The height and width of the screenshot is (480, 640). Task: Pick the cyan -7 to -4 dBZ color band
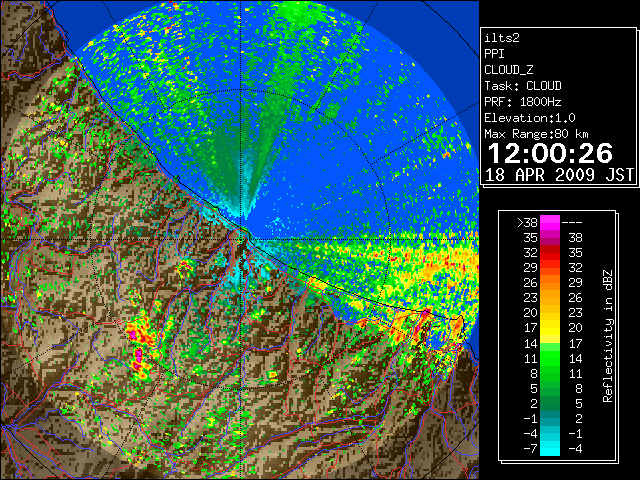pos(550,449)
